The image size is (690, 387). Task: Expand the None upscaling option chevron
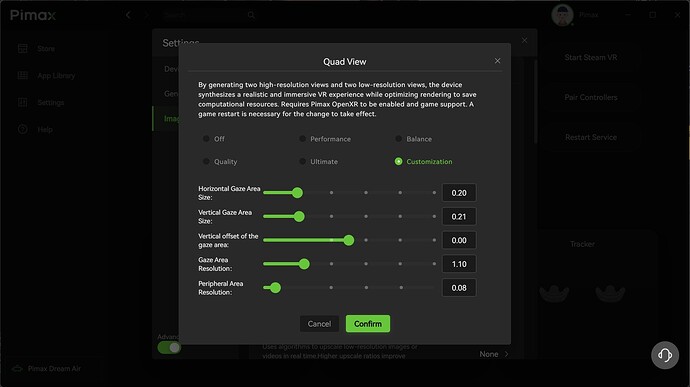(506, 354)
